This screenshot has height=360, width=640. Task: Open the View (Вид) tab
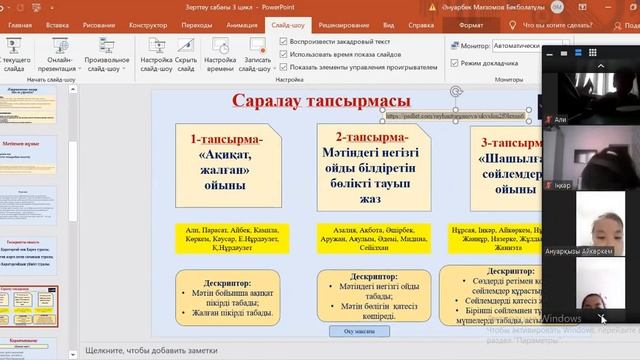tap(389, 25)
